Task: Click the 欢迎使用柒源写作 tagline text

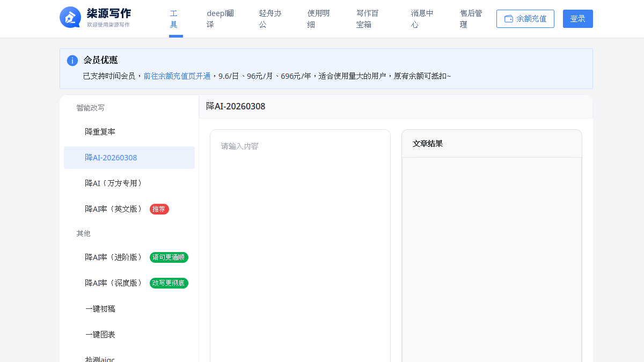Action: [108, 25]
